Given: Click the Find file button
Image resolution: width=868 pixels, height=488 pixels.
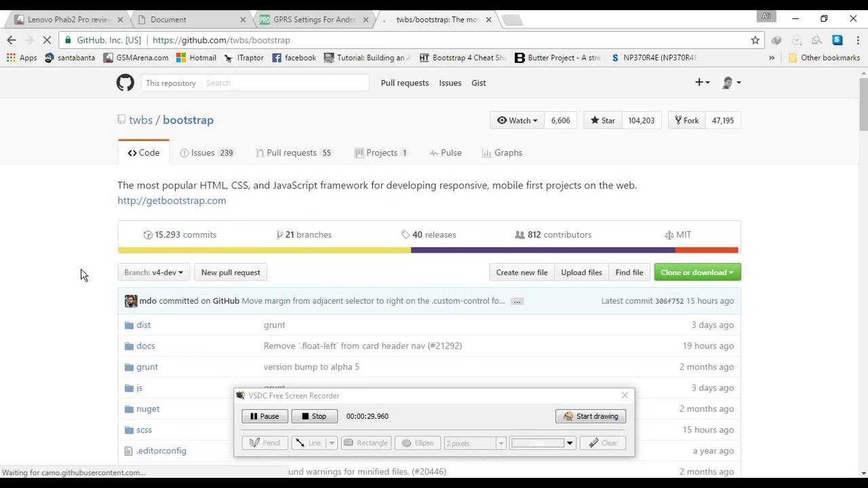Looking at the screenshot, I should pyautogui.click(x=629, y=272).
